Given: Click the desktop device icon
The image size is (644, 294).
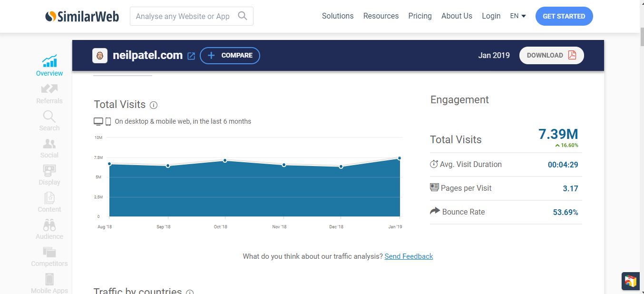Looking at the screenshot, I should 98,122.
